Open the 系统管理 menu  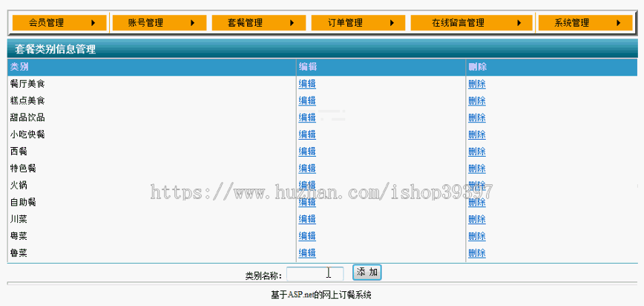[585, 22]
